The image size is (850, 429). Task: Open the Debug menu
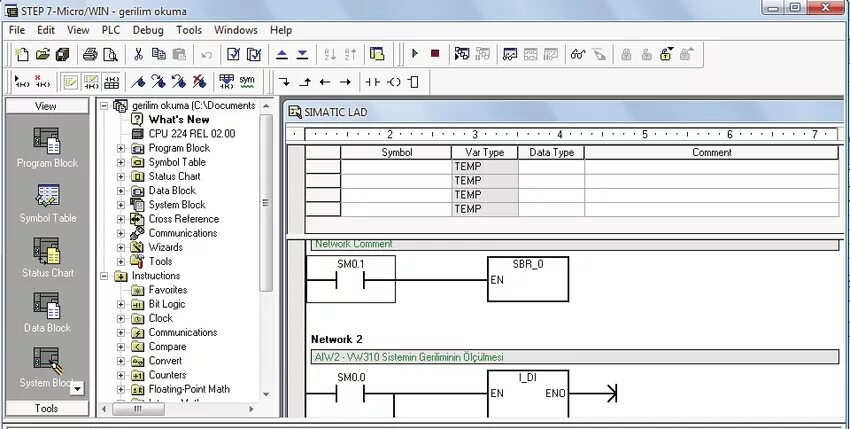[x=148, y=30]
